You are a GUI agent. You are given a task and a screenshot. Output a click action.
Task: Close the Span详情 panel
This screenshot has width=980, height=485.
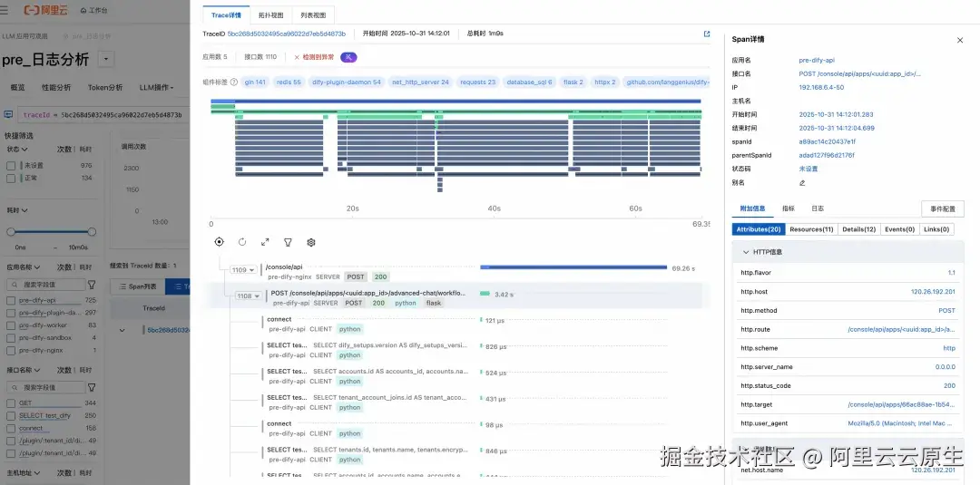960,40
